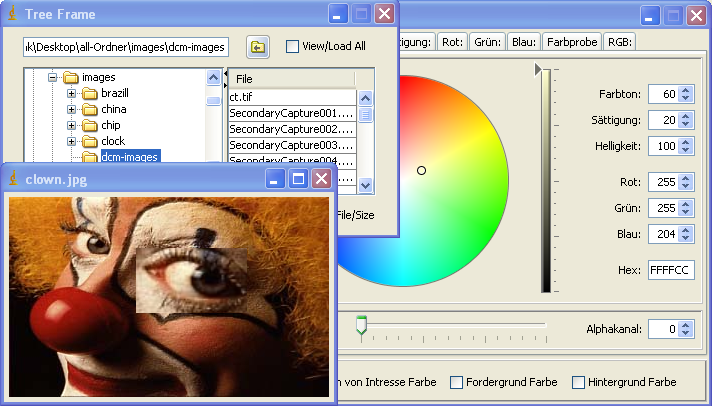The width and height of the screenshot is (712, 406).
Task: Open the RGB: tab
Action: [x=620, y=42]
